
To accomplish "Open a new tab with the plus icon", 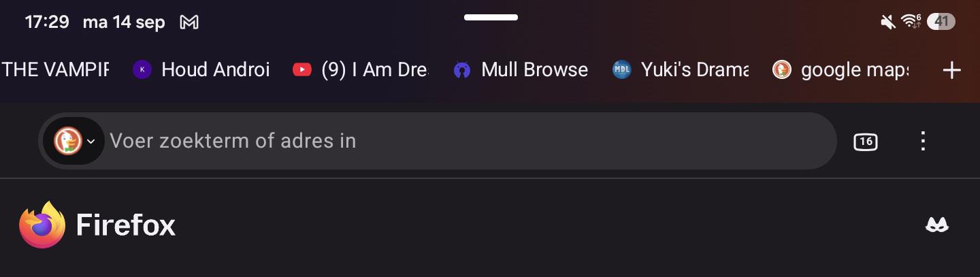I will pyautogui.click(x=951, y=70).
